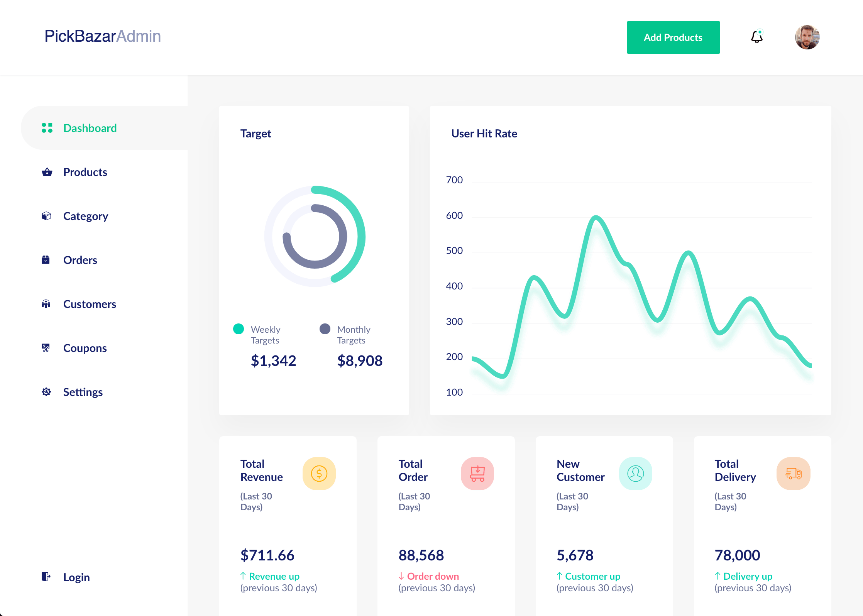This screenshot has width=863, height=616.
Task: Click the Add Products button
Action: pyautogui.click(x=673, y=37)
